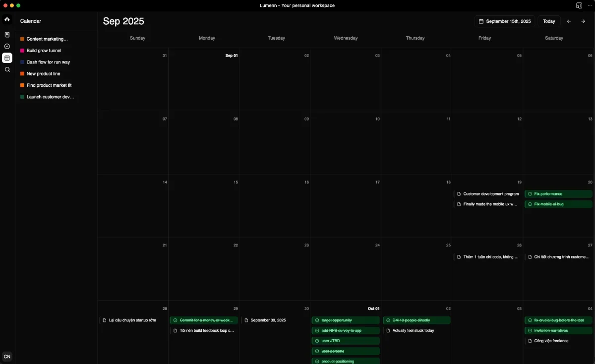Go to next month with the right arrow
595x364 pixels.
583,21
